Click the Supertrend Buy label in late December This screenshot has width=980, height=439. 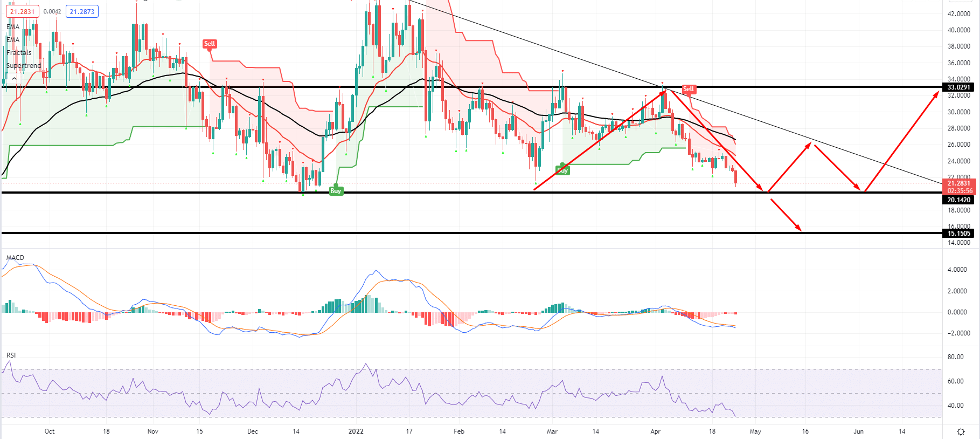tap(336, 191)
